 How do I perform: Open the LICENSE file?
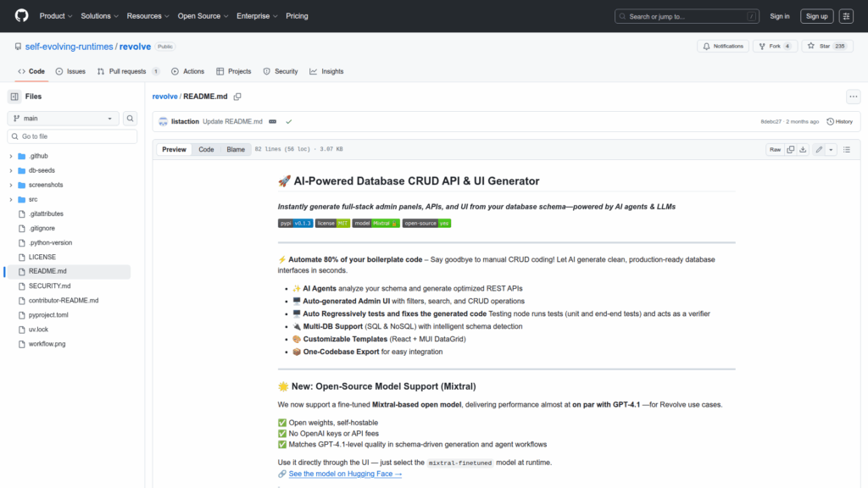coord(42,257)
